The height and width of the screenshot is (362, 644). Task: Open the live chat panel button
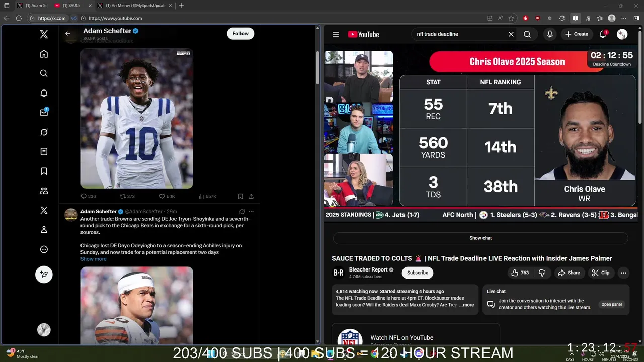click(612, 304)
